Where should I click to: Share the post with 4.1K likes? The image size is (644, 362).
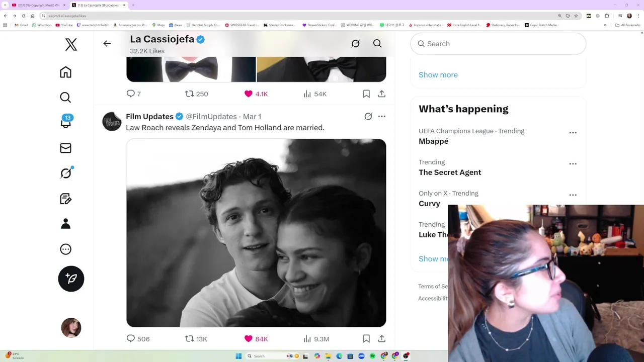coord(382,94)
